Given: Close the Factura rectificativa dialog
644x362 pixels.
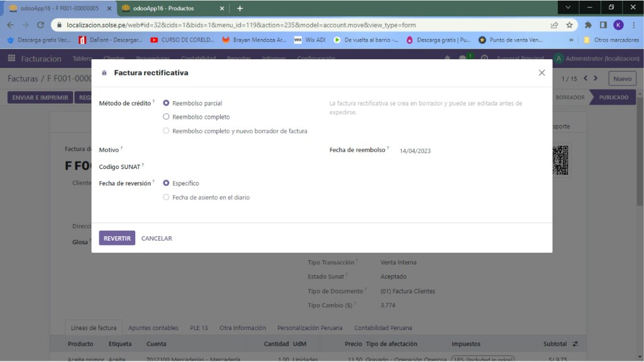Looking at the screenshot, I should 541,73.
